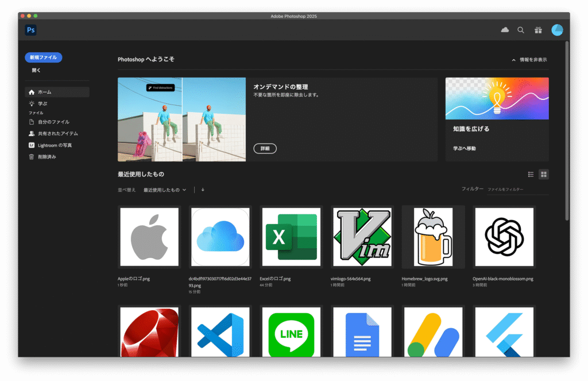Screen dimensions: 588x381
Task: Reverse sort order with the arrow
Action: pos(203,190)
